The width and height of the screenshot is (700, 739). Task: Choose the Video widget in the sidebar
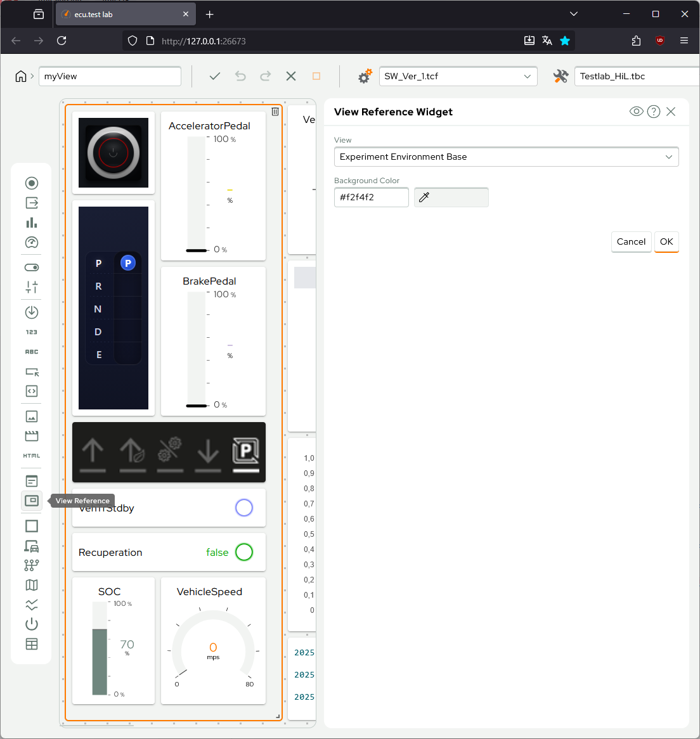click(x=31, y=435)
